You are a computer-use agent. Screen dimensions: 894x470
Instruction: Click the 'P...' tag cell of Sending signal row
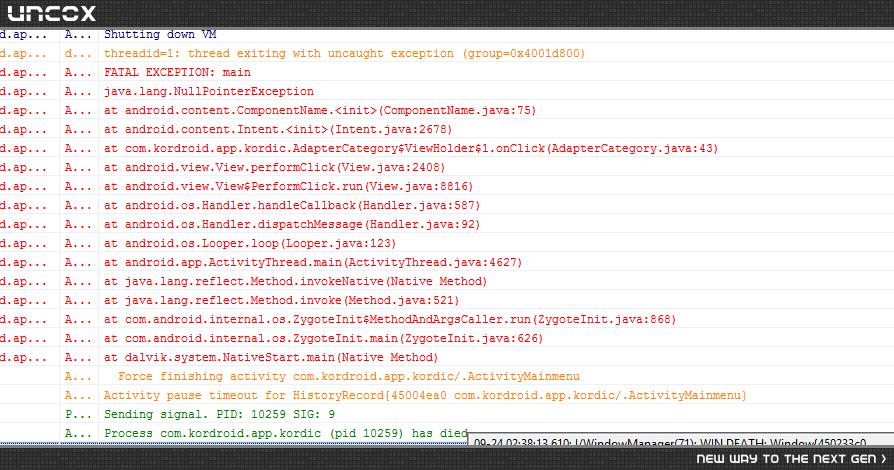78,414
